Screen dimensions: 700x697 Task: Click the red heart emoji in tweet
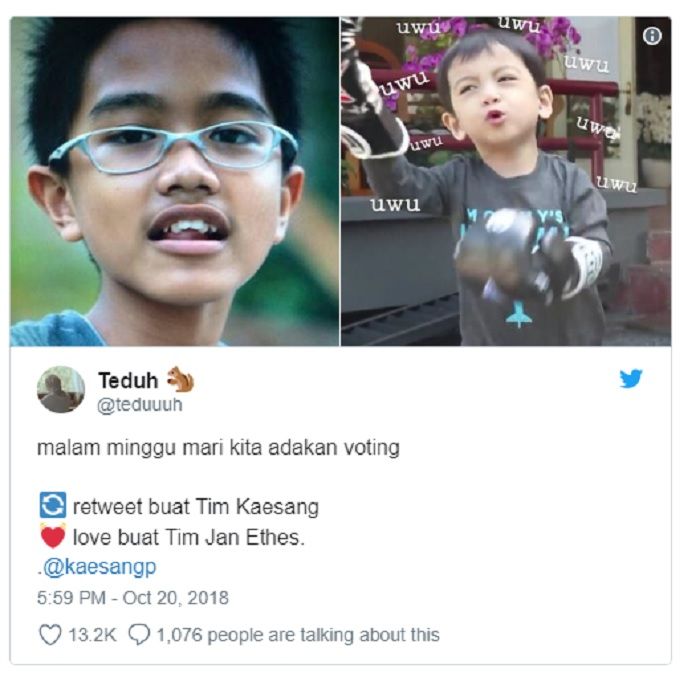coord(53,536)
